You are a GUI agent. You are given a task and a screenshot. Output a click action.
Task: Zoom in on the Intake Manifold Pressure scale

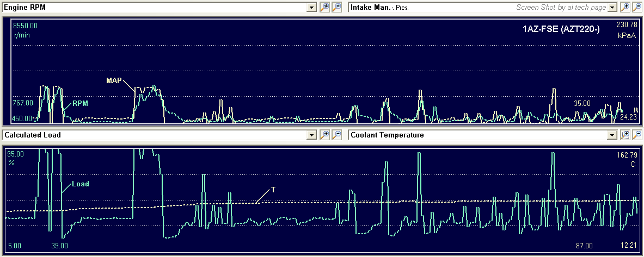(x=625, y=7)
